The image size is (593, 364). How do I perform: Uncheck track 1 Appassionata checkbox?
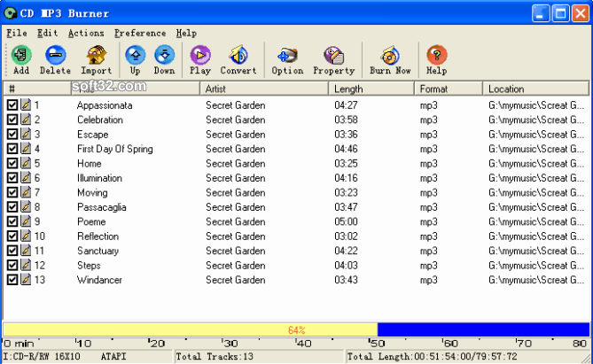click(x=12, y=105)
